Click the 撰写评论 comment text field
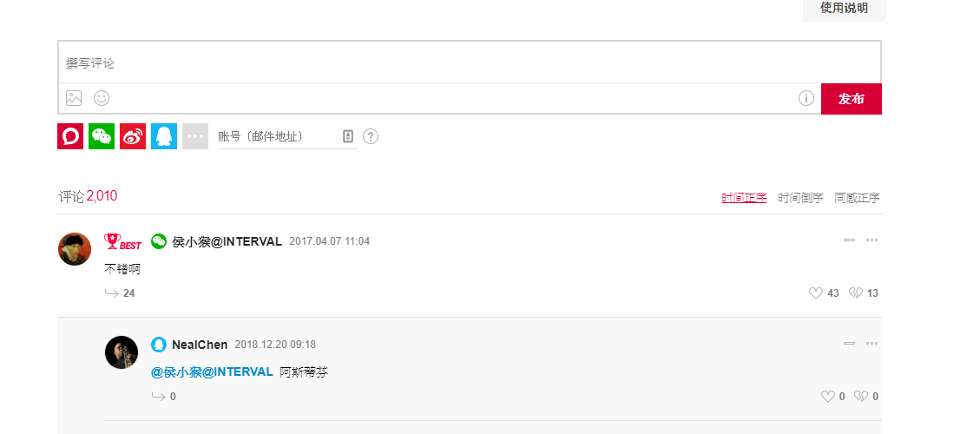The width and height of the screenshot is (980, 434). click(470, 62)
